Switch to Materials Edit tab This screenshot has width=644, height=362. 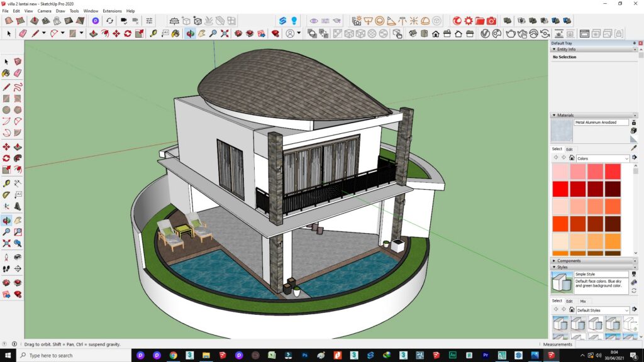(569, 150)
